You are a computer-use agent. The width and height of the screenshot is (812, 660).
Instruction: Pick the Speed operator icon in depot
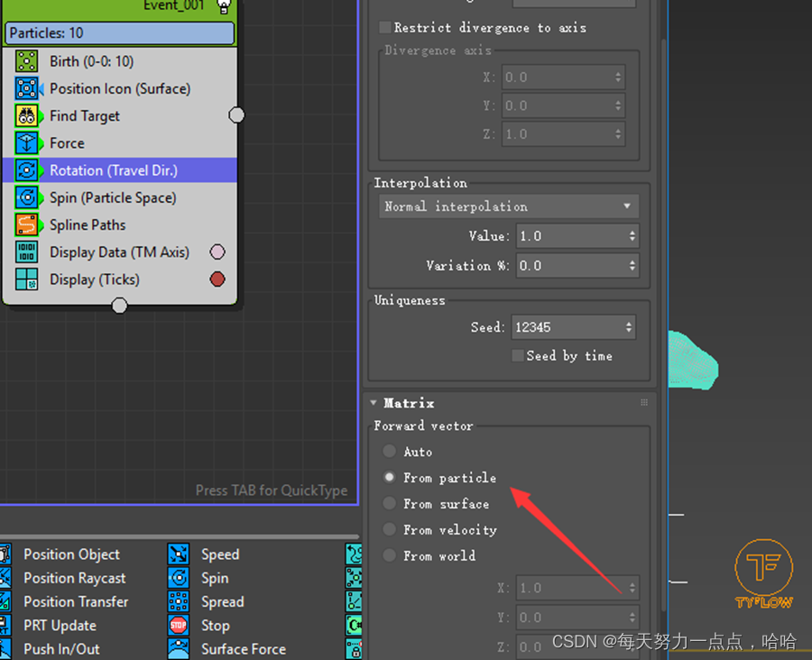[x=179, y=554]
